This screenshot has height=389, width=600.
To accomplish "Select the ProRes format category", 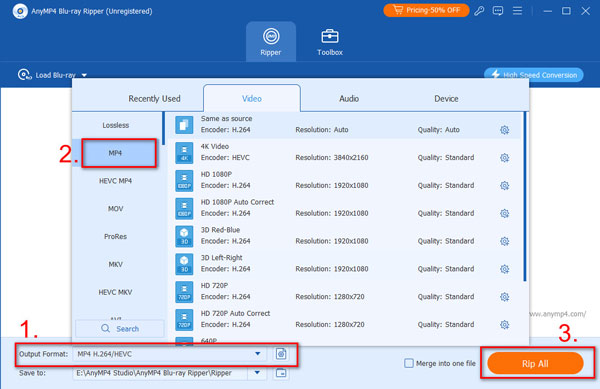I will pos(116,237).
